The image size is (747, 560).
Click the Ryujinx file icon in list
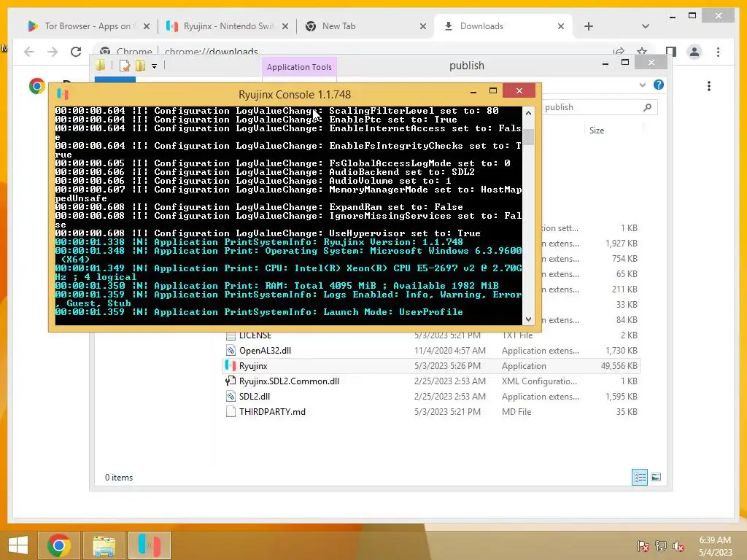click(x=231, y=366)
